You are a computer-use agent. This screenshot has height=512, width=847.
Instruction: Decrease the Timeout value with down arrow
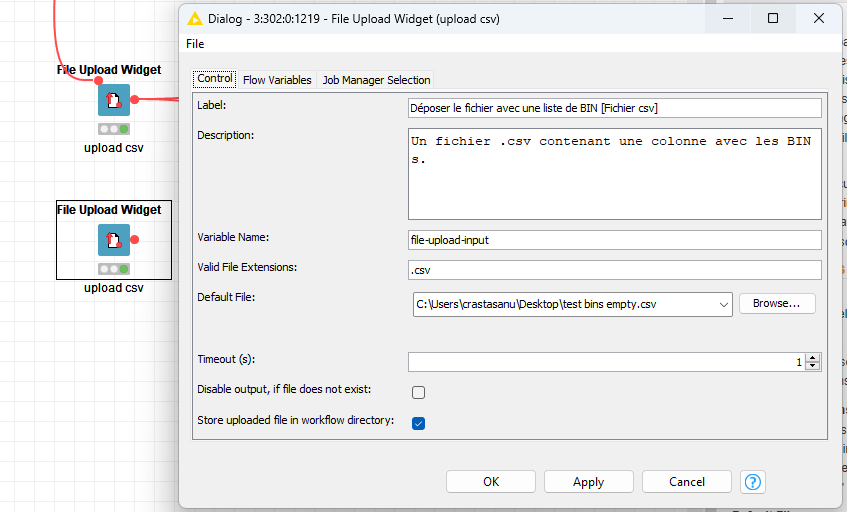[x=813, y=366]
